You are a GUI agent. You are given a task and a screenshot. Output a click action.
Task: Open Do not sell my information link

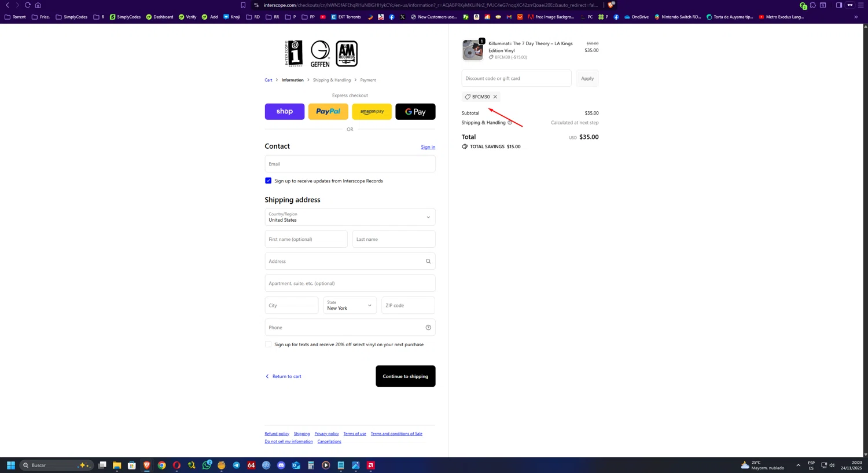(x=289, y=441)
